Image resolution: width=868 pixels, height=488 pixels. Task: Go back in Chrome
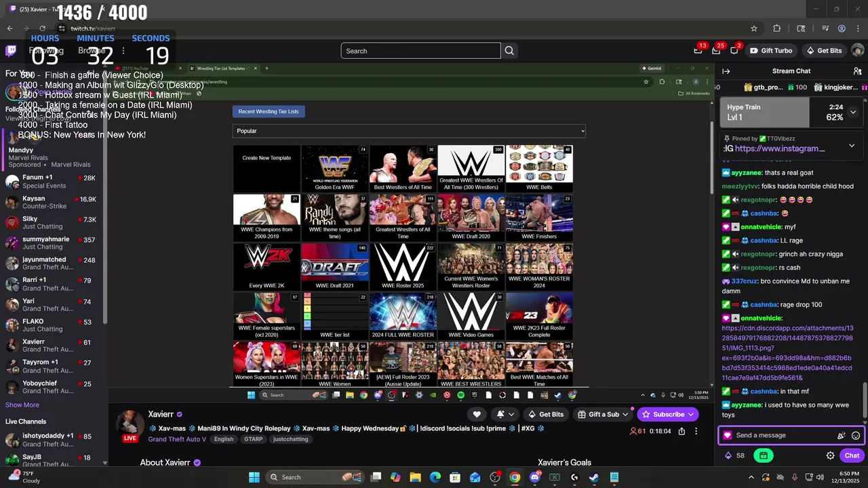click(x=9, y=28)
